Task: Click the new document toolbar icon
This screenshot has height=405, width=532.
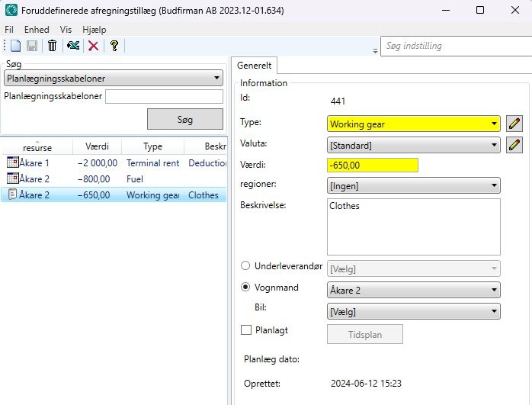Action: (16, 46)
